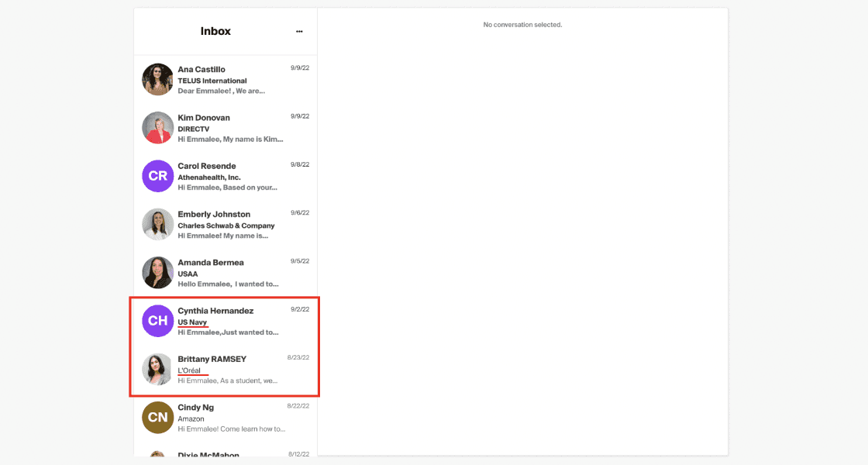Open conversation with Emberly Johnston

tap(226, 224)
